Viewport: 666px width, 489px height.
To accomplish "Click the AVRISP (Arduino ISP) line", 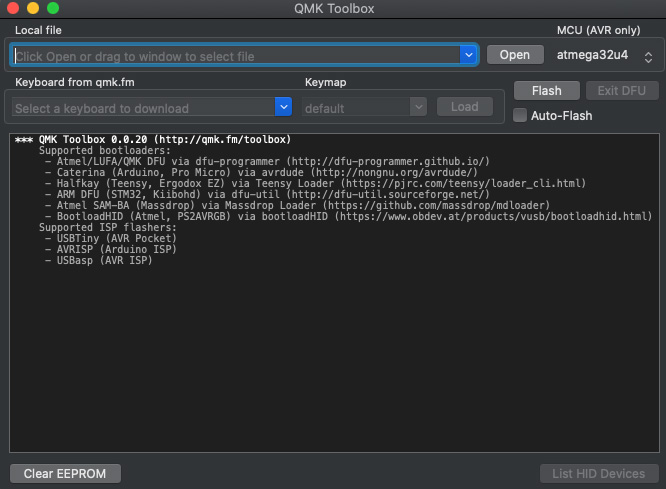I will (110, 250).
